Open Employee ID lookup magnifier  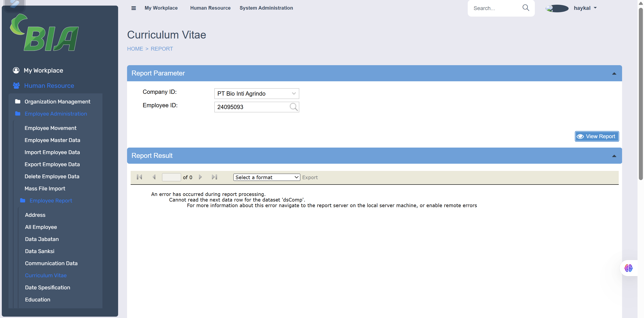tap(293, 107)
